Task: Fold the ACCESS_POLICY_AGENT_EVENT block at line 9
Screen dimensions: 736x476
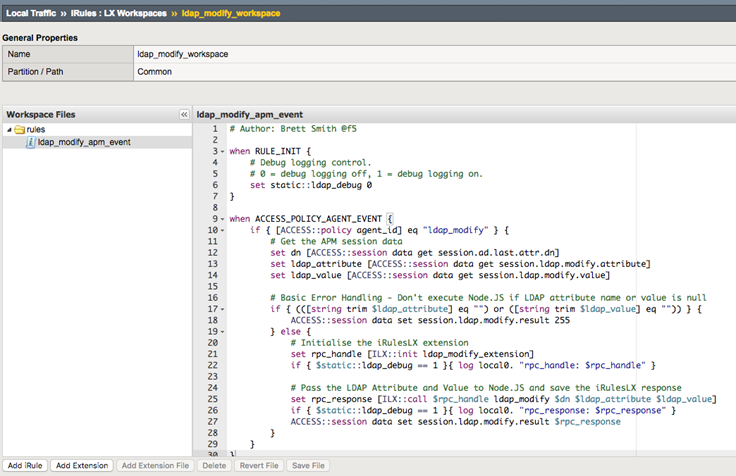Action: coord(222,218)
